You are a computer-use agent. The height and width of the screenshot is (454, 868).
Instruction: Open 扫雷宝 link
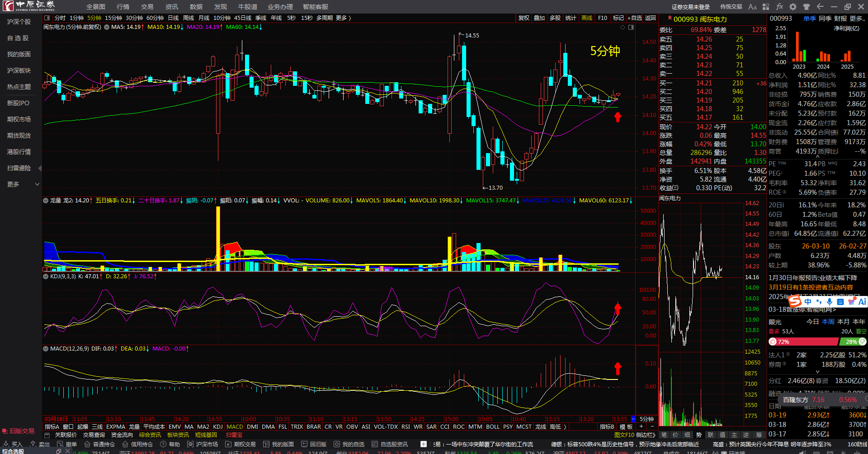click(x=234, y=435)
